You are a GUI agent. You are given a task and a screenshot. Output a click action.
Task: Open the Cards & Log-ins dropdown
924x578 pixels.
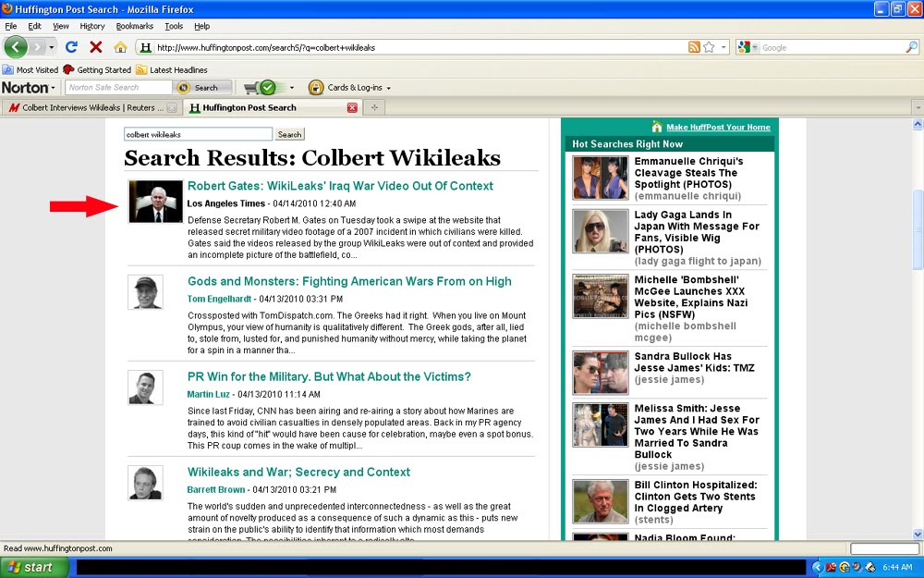click(359, 87)
